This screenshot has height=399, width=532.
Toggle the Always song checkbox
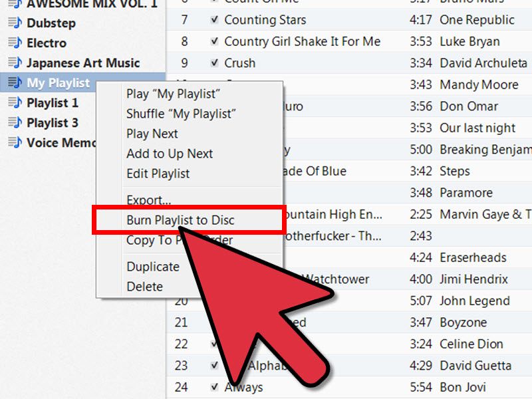(214, 387)
